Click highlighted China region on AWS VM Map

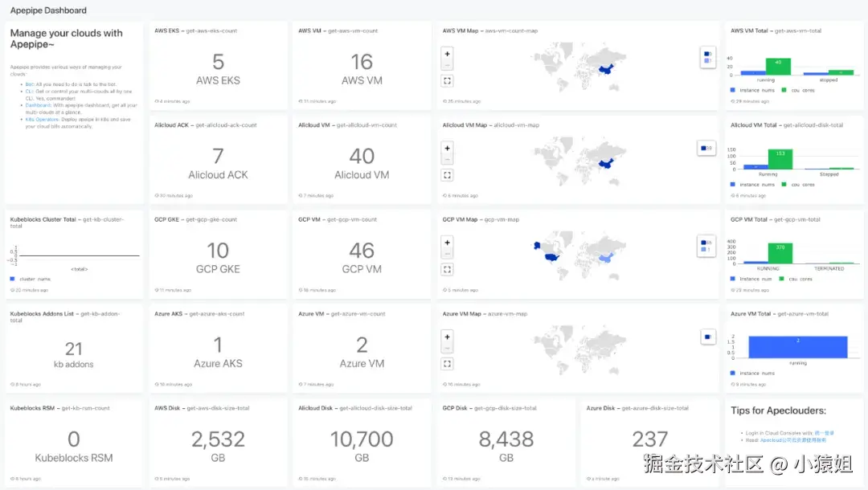[607, 70]
